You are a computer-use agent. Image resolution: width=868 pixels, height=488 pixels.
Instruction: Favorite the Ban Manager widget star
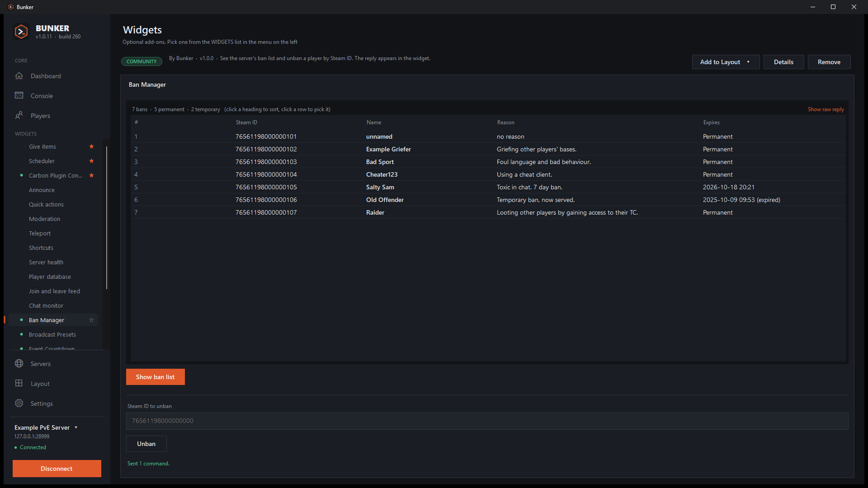[x=91, y=320]
